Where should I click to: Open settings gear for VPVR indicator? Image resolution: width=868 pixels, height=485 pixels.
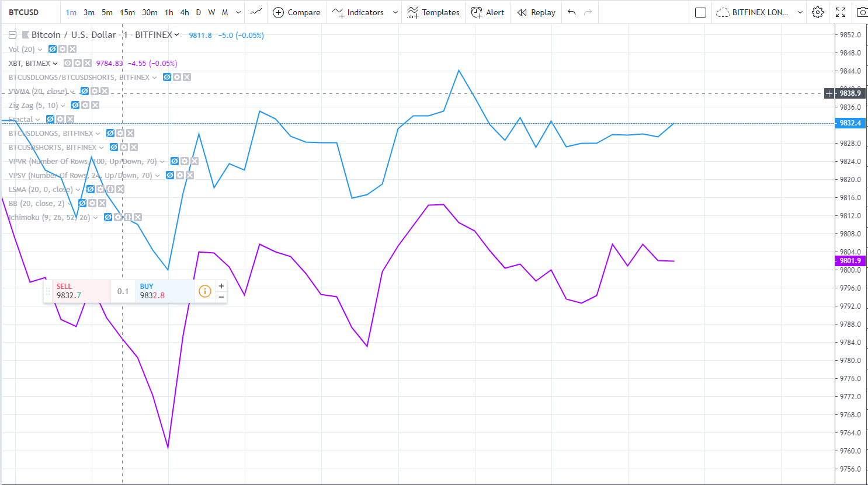(x=185, y=161)
